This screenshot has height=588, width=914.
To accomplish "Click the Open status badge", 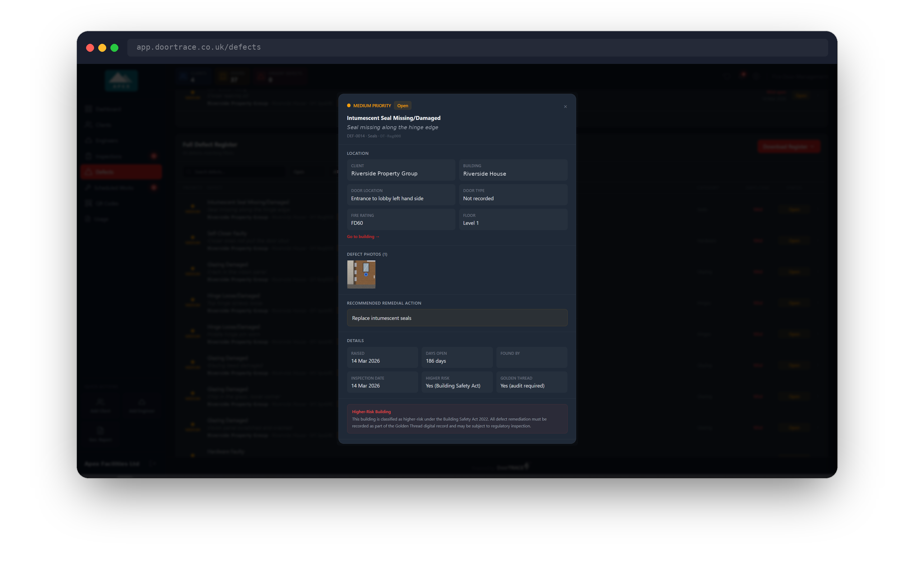I will pos(402,106).
